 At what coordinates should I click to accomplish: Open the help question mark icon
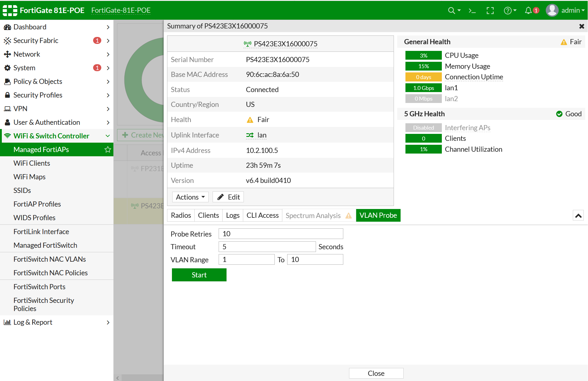point(508,11)
